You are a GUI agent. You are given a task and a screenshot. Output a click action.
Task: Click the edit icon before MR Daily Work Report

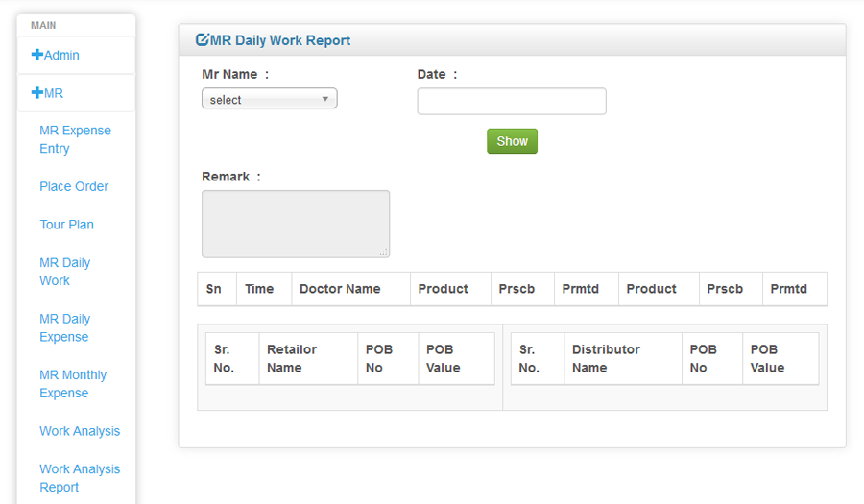coord(203,39)
